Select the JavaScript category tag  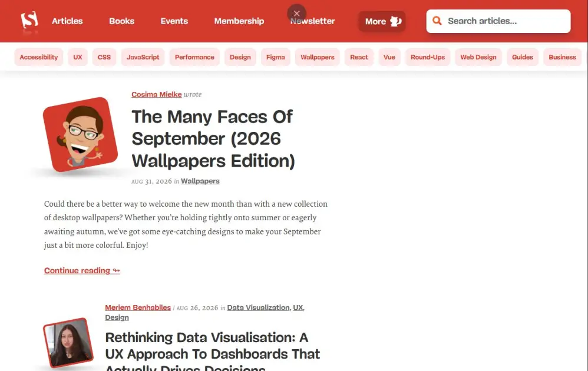click(143, 57)
